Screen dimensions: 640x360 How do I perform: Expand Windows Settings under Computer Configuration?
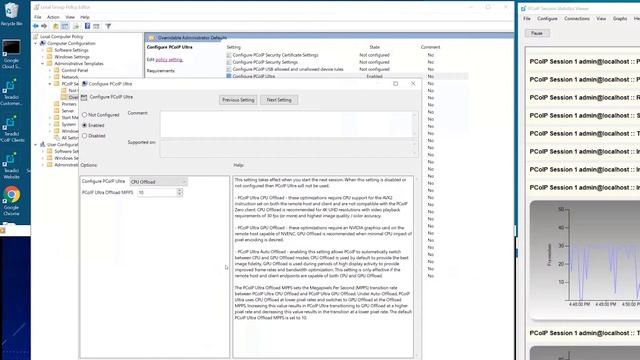(x=43, y=57)
